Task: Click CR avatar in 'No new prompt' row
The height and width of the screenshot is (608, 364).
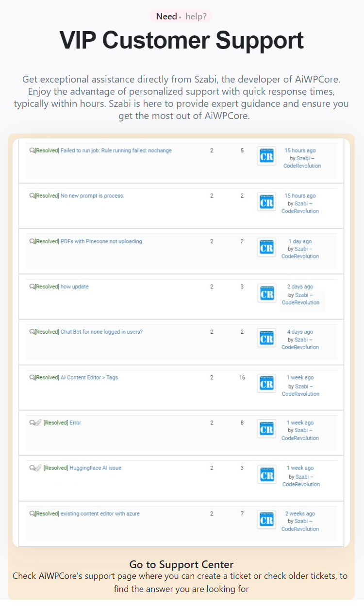Action: point(266,202)
